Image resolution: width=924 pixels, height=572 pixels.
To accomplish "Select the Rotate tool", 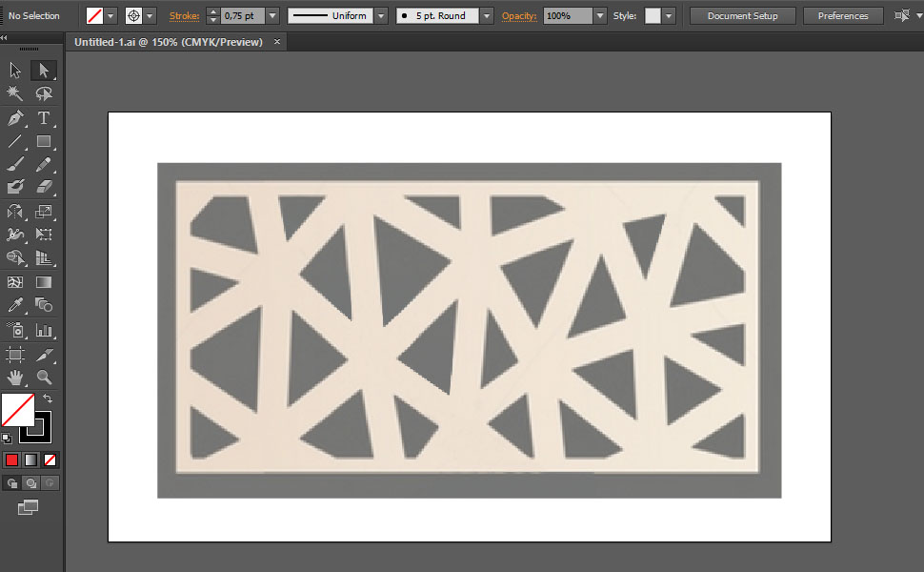I will (x=14, y=211).
